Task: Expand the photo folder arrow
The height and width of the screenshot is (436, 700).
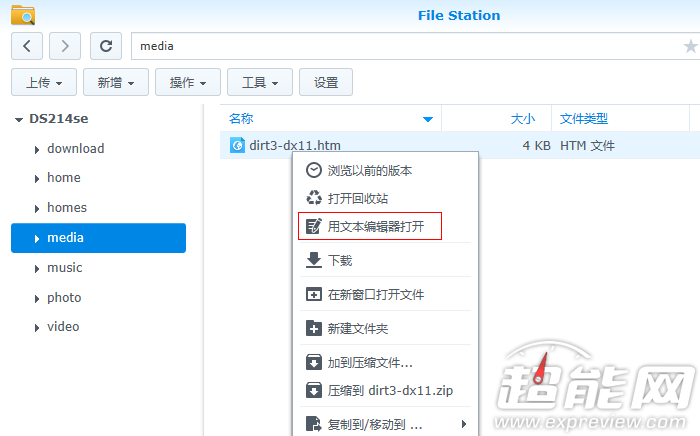Action: tap(37, 299)
